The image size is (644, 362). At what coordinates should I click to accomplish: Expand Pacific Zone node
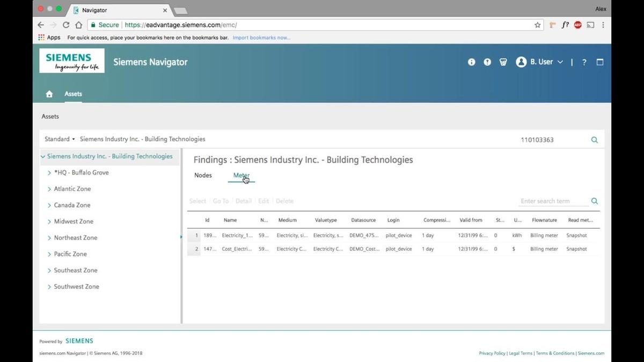[x=49, y=254]
